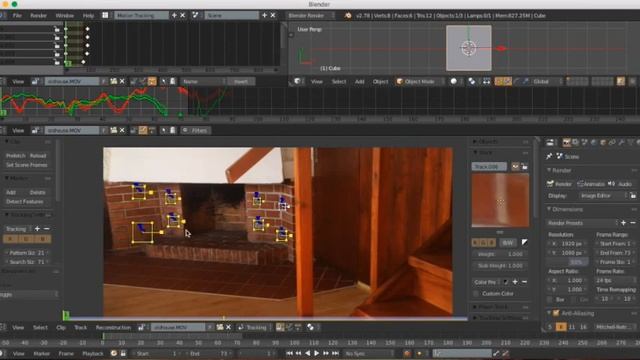
Task: Toggle B/W track preview button
Action: (x=507, y=243)
